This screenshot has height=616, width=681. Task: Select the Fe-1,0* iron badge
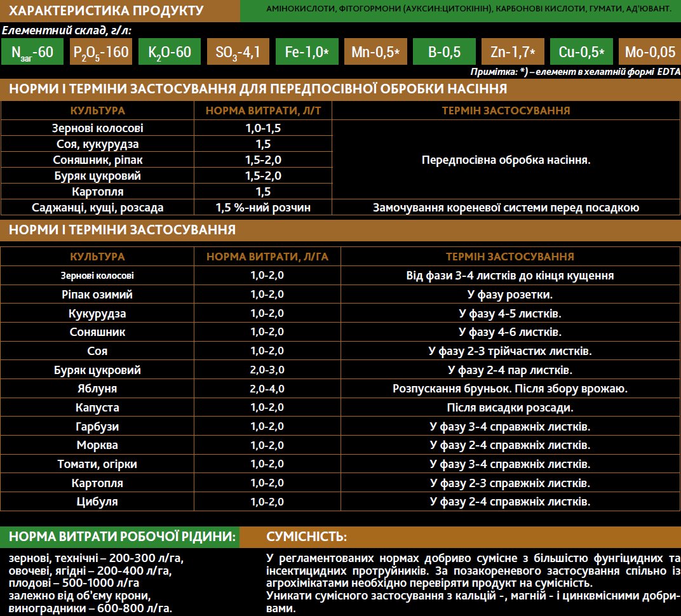pos(307,51)
